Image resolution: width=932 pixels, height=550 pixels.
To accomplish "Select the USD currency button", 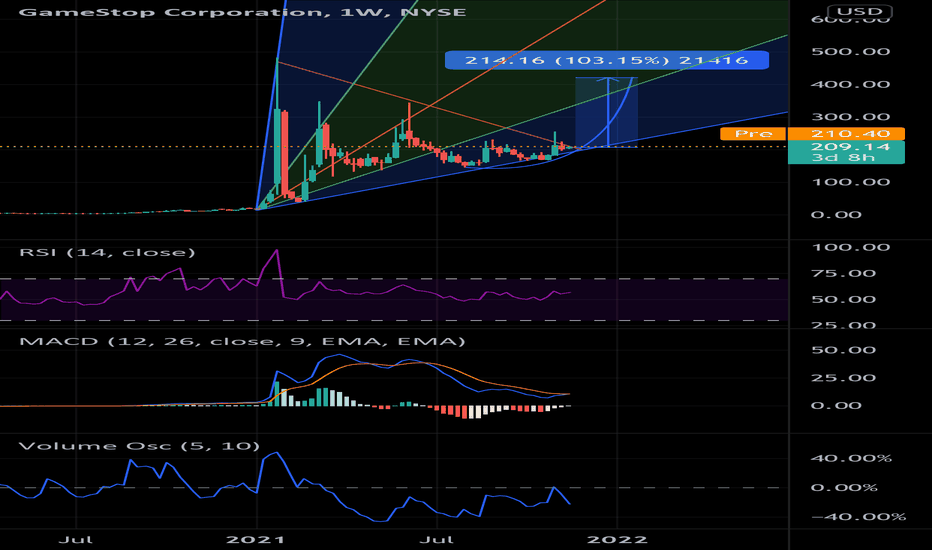I will coord(859,11).
